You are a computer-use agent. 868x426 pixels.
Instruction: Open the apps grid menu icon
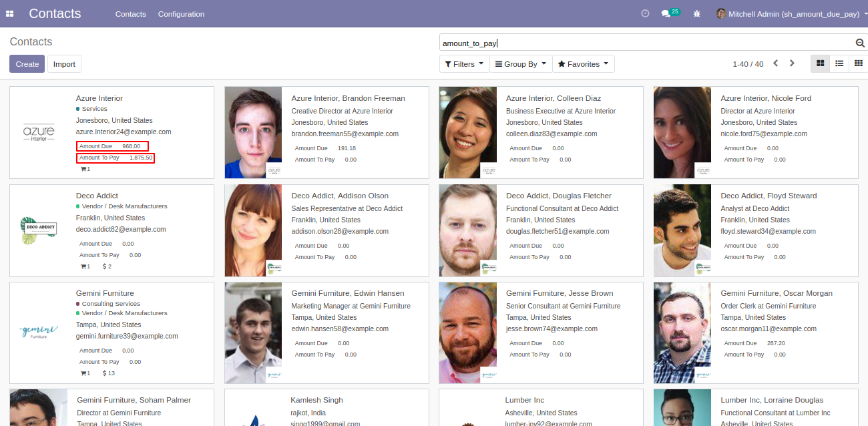tap(9, 13)
